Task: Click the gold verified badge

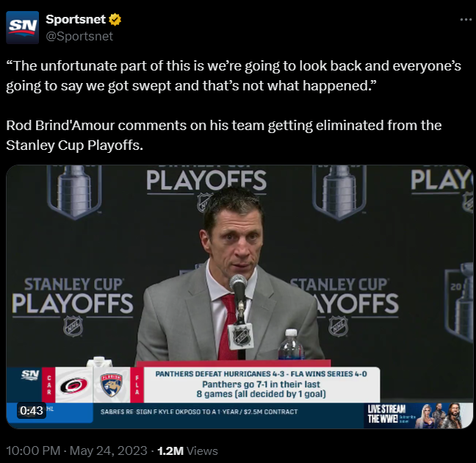Action: pos(115,20)
